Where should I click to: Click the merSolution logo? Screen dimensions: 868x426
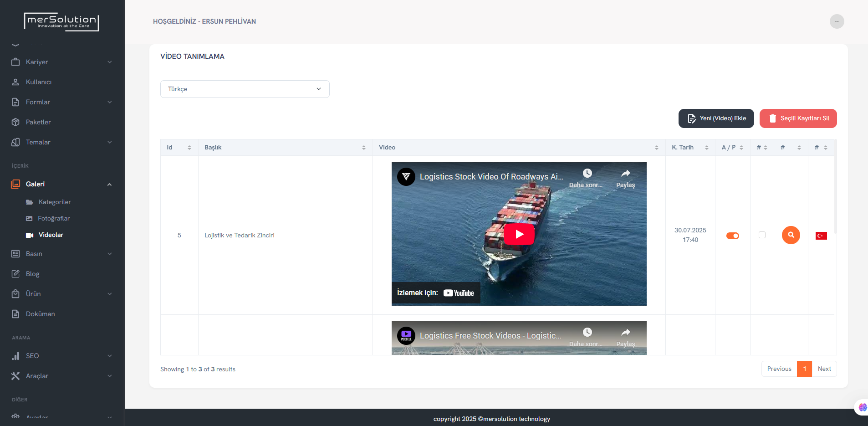tap(61, 21)
